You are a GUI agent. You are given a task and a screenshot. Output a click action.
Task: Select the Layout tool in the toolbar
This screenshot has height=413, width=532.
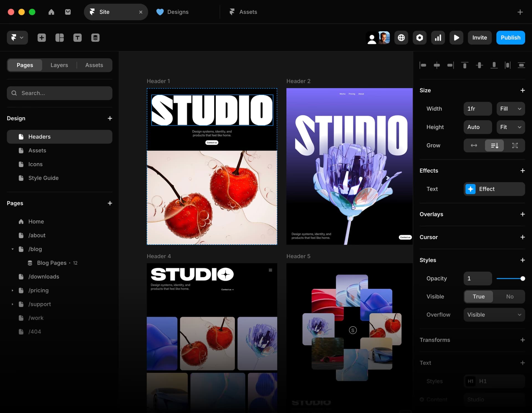click(x=60, y=38)
